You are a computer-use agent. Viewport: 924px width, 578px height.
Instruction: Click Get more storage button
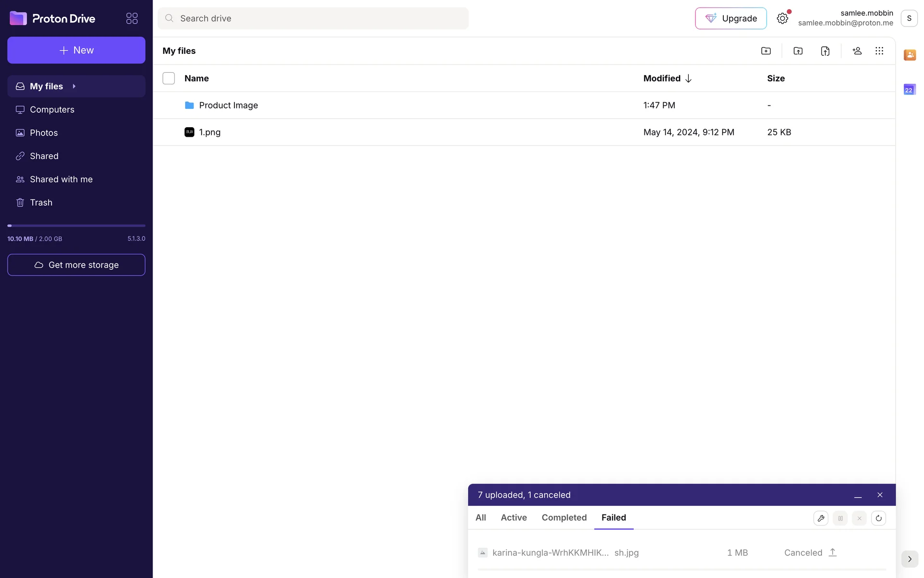76,265
